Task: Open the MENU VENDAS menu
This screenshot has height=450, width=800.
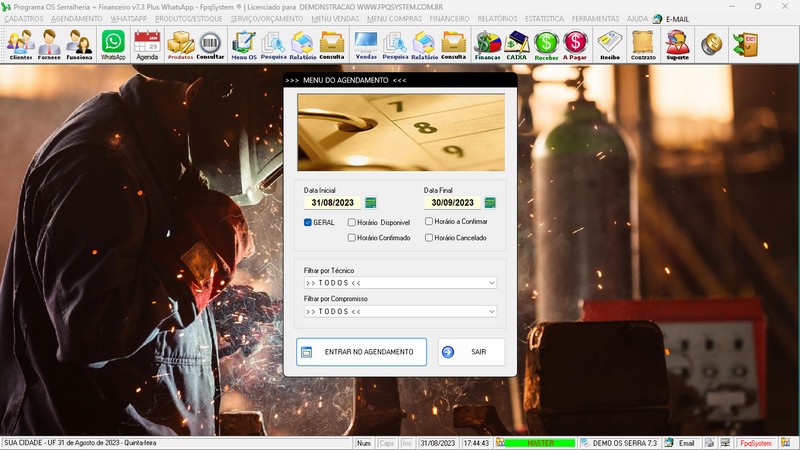Action: click(335, 19)
